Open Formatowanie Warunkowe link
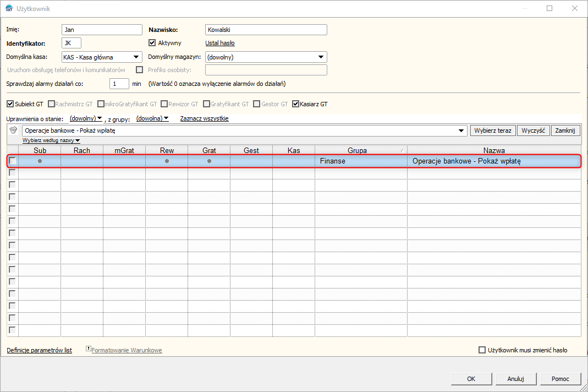Screen dimensions: 588x392 127,350
